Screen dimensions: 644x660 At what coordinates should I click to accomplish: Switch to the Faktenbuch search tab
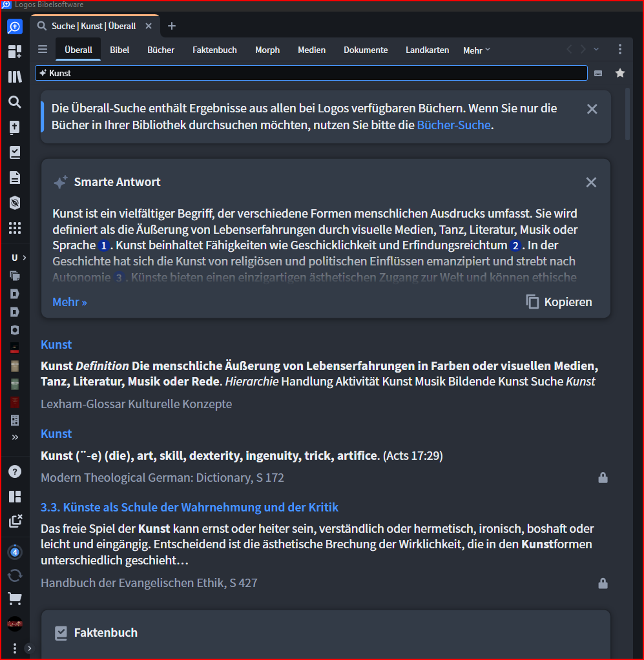(x=214, y=50)
